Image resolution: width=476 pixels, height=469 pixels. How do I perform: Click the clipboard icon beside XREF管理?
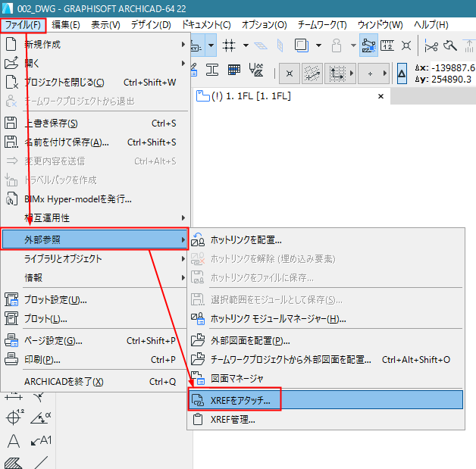click(x=198, y=420)
